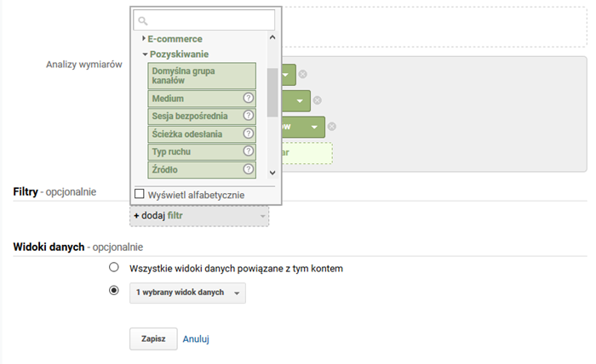Image resolution: width=596 pixels, height=364 pixels.
Task: Click the Zapisz button
Action: 153,338
